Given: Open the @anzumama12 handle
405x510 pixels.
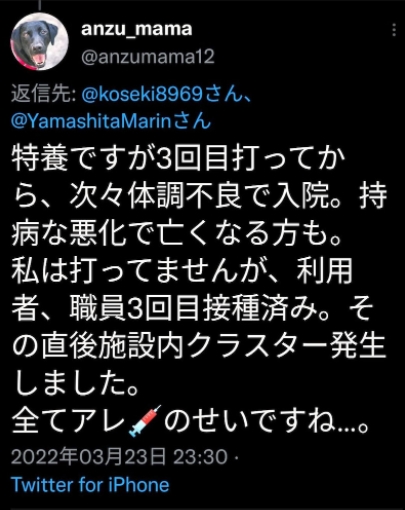Looking at the screenshot, I should coord(148,56).
